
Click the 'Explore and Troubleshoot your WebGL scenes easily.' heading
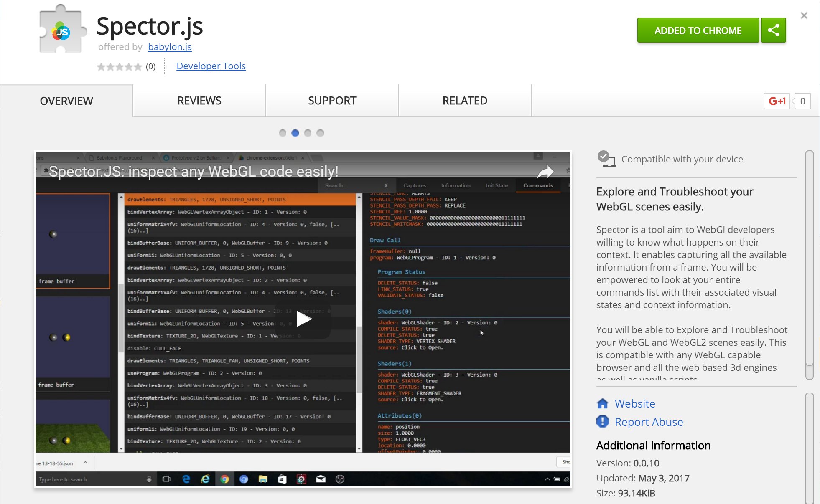tap(675, 199)
